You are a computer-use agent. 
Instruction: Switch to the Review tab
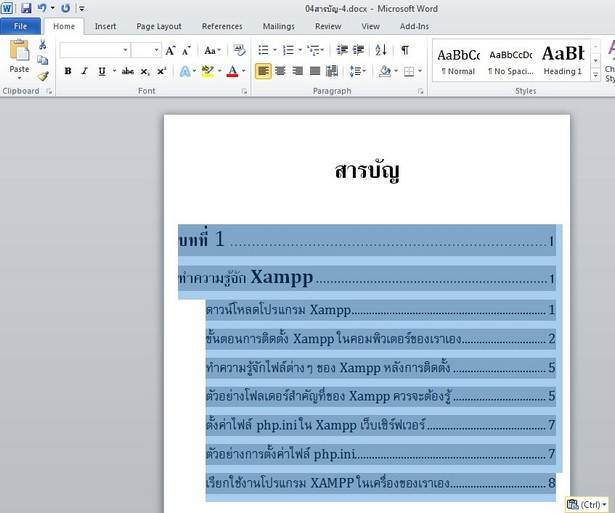pyautogui.click(x=328, y=26)
